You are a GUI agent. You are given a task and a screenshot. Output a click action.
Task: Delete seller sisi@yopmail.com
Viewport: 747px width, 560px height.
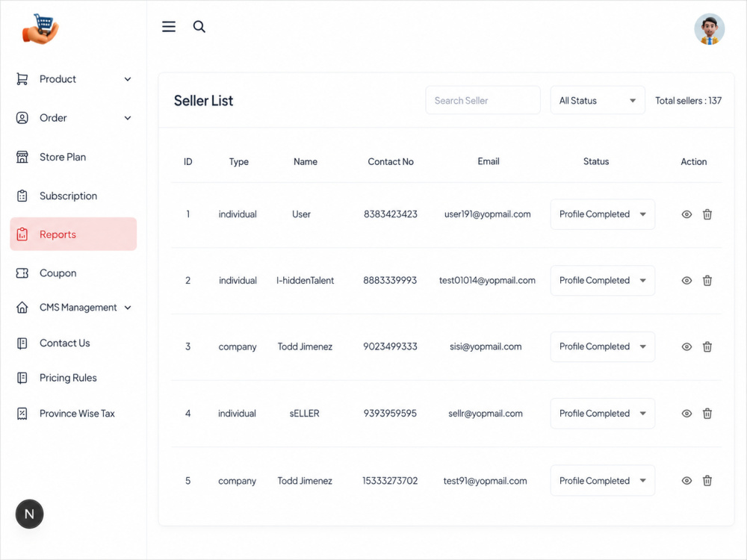(707, 346)
